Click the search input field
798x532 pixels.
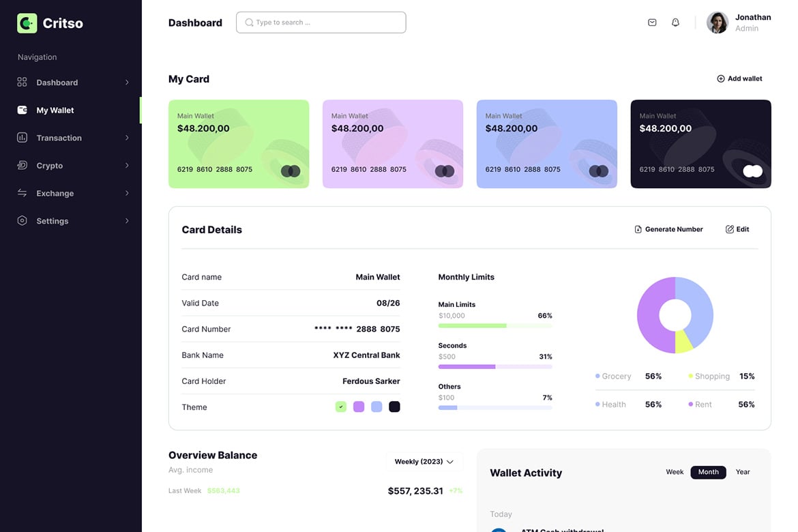point(321,23)
